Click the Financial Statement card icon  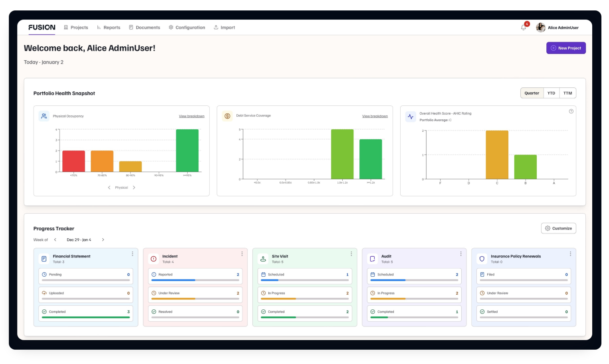pos(44,259)
